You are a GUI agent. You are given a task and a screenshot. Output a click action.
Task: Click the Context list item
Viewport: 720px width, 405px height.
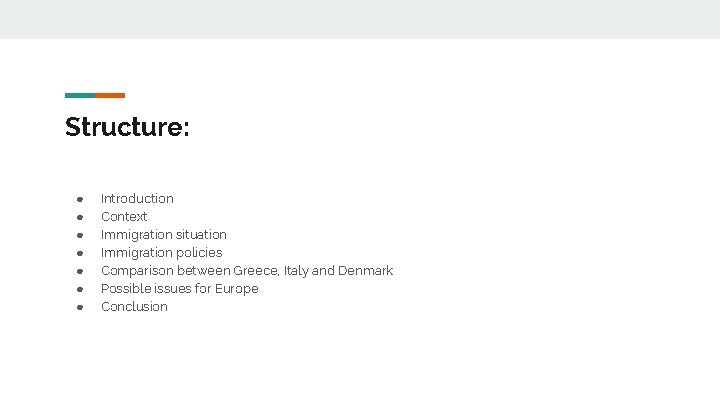click(x=124, y=216)
